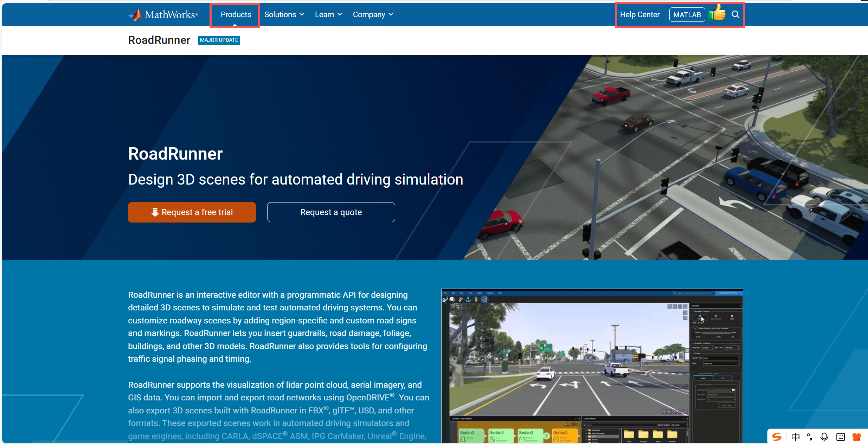This screenshot has width=868, height=444.
Task: Click paragraph starting "RoadRunner is an interactive editor"
Action: point(278,327)
